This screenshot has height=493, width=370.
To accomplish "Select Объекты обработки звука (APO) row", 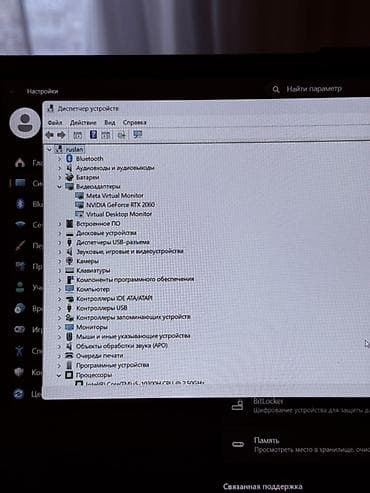I will click(122, 346).
